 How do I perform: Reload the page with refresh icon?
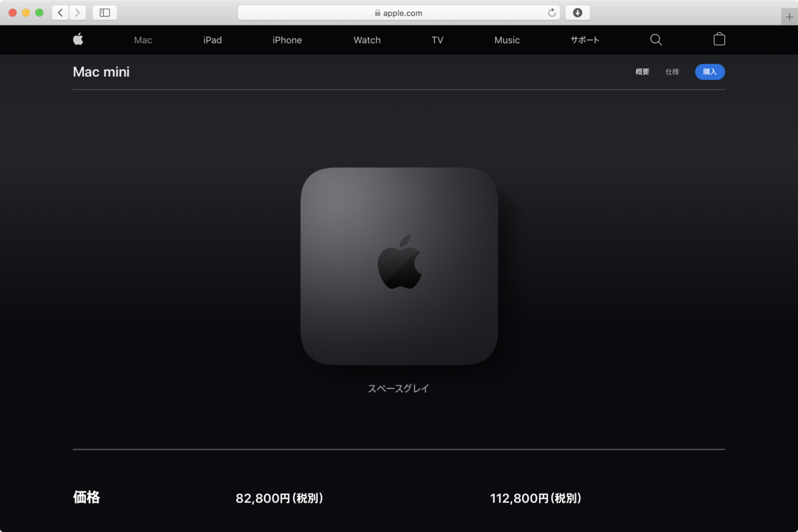pyautogui.click(x=552, y=13)
